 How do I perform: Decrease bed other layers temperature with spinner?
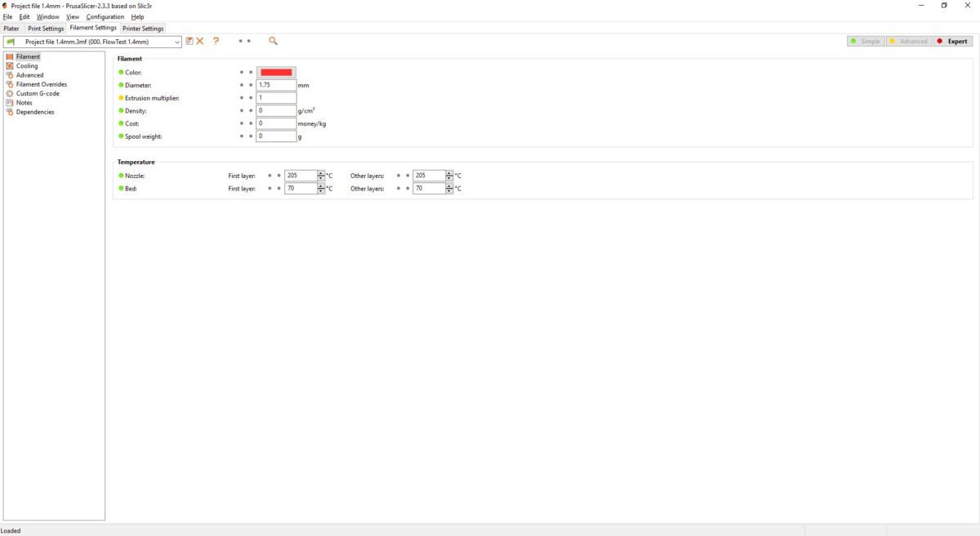click(450, 191)
